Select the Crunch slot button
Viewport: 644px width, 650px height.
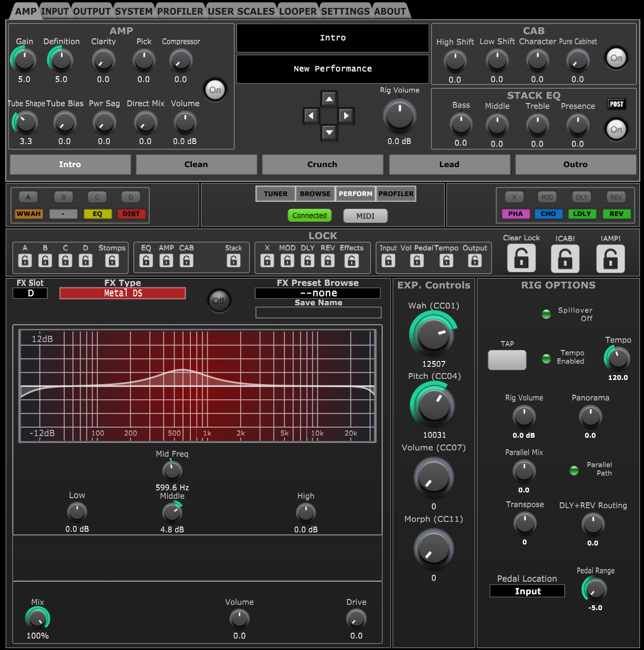click(x=322, y=164)
